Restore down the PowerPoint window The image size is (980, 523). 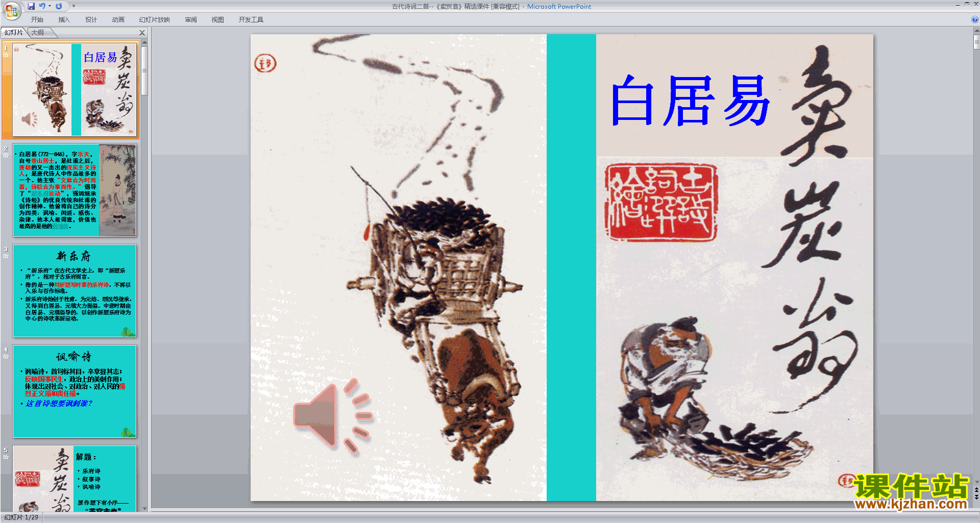(967, 4)
